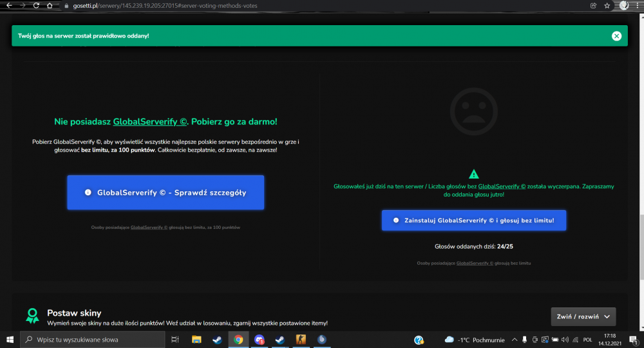Open the Chrome profile avatar
The width and height of the screenshot is (644, 348).
click(x=624, y=6)
